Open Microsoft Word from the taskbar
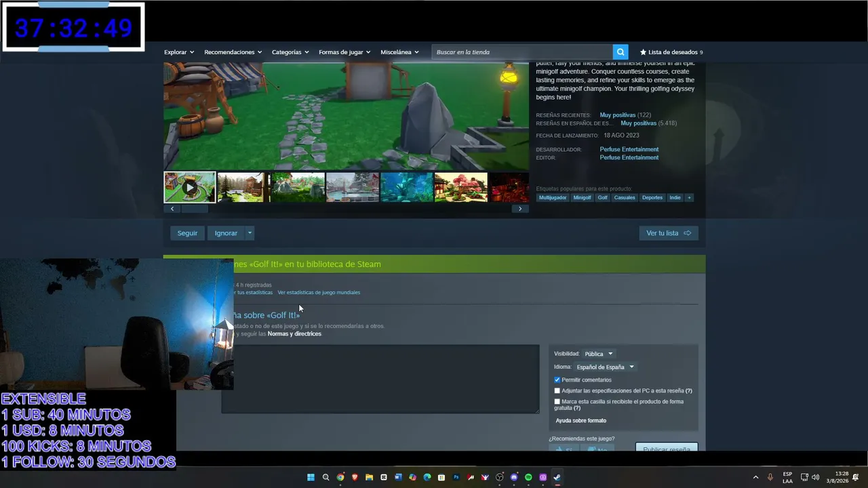The height and width of the screenshot is (488, 868). click(398, 477)
